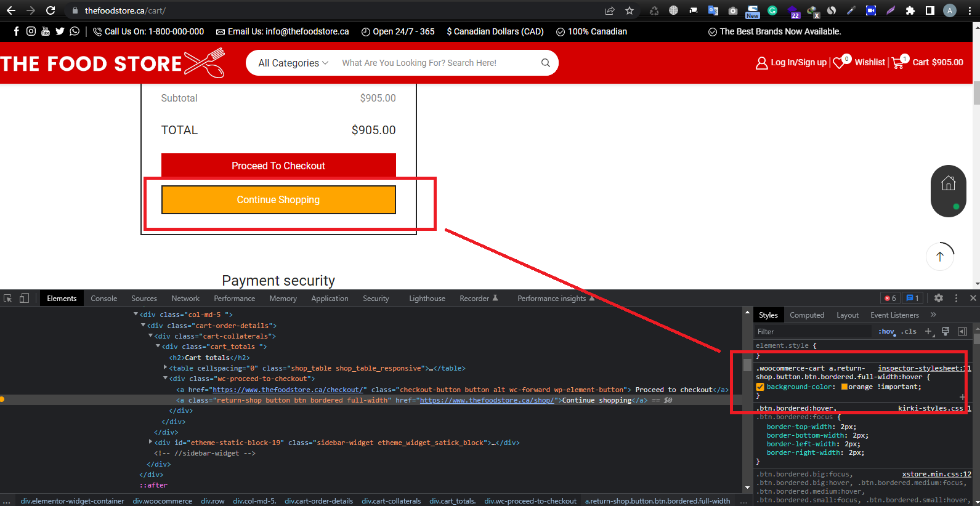Open the DevTools kebab menu
Viewport: 980px width, 506px height.
[956, 298]
